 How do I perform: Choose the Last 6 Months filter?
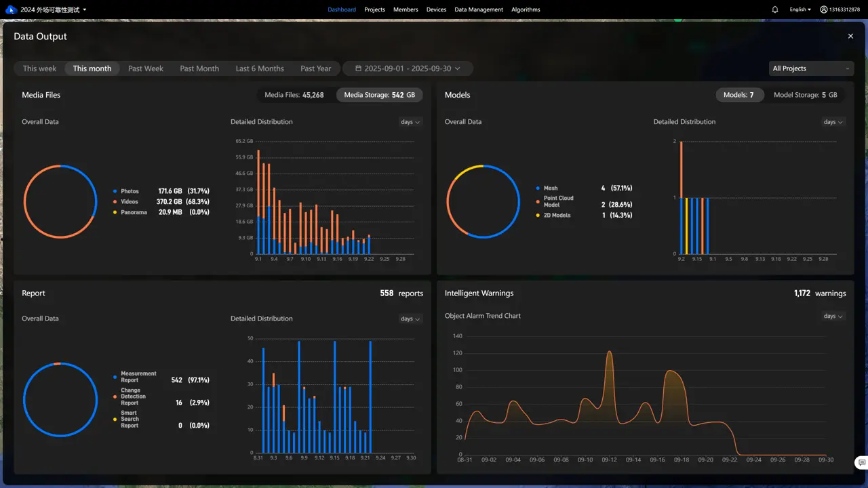click(x=260, y=68)
